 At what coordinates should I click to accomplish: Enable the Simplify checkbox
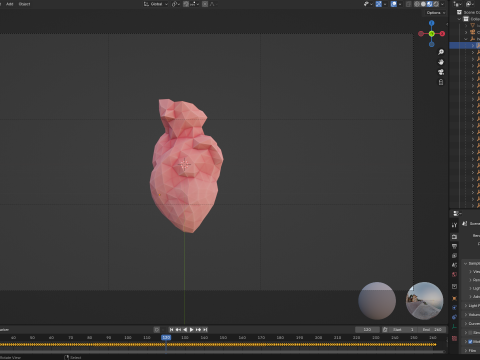pyautogui.click(x=470, y=332)
